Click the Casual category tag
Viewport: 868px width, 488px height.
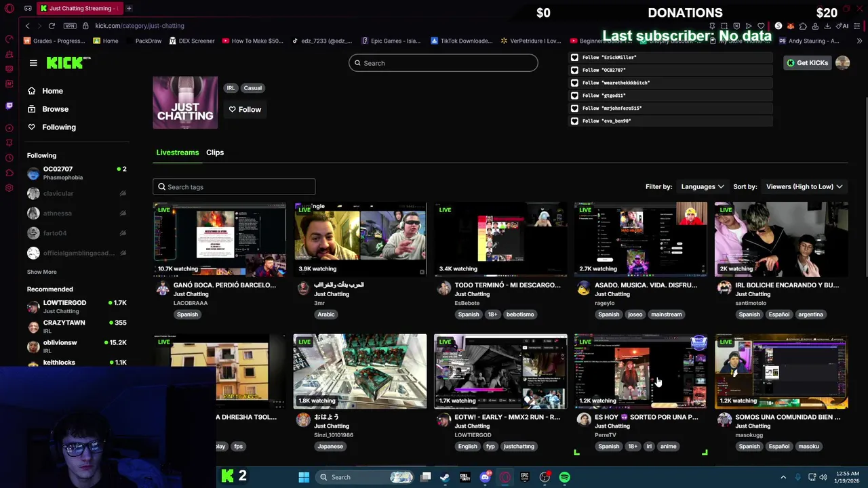253,88
